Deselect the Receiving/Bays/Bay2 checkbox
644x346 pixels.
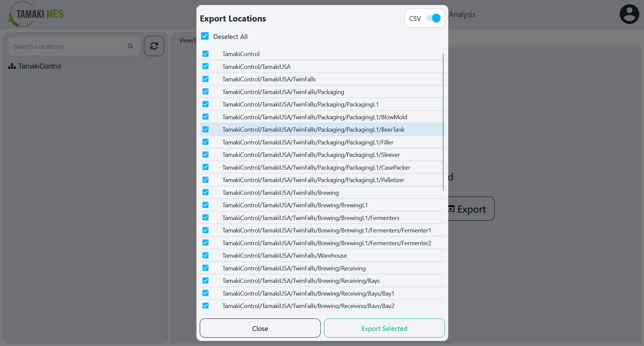pyautogui.click(x=205, y=305)
